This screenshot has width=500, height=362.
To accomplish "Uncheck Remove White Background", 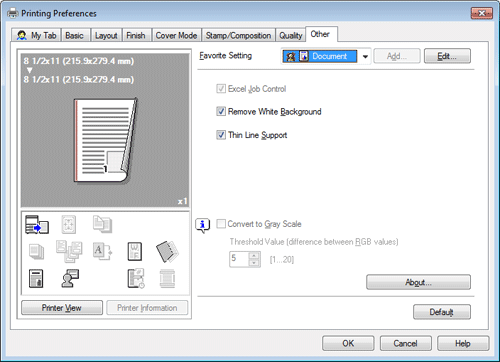I will [x=221, y=111].
